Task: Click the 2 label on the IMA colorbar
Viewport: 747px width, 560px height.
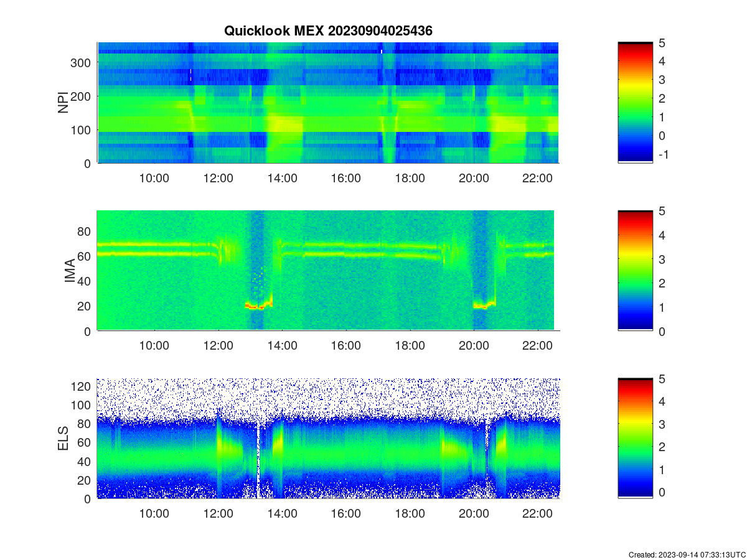Action: click(x=662, y=283)
